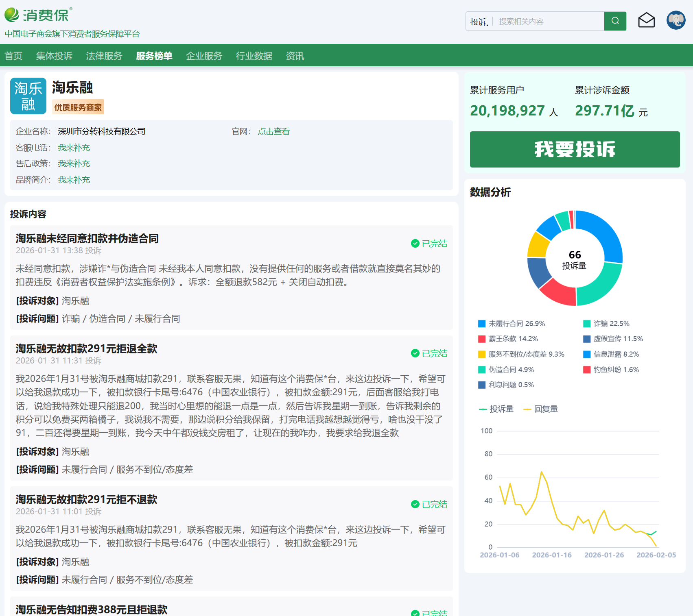
Task: Toggle the 投诉量 chart legend series
Action: coord(496,409)
